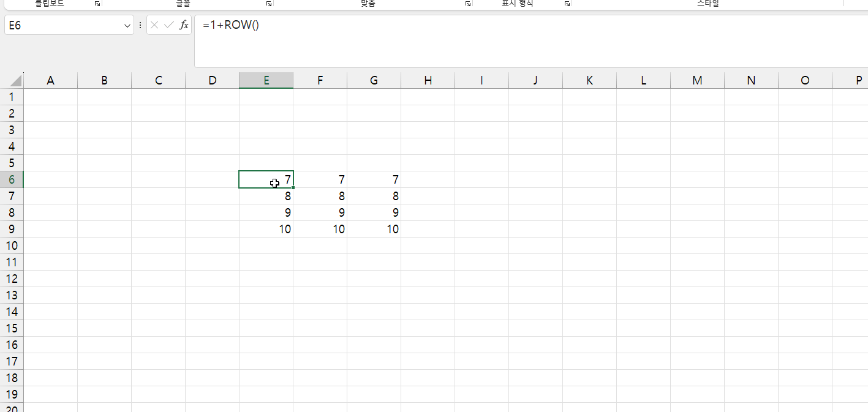Select cell F7 containing 8
The height and width of the screenshot is (412, 868).
pyautogui.click(x=320, y=196)
